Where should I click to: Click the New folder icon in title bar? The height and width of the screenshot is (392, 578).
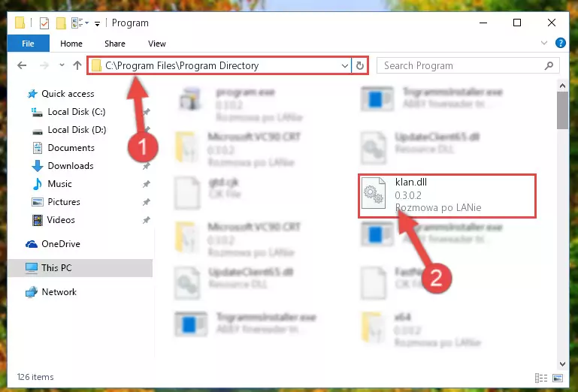[x=61, y=23]
